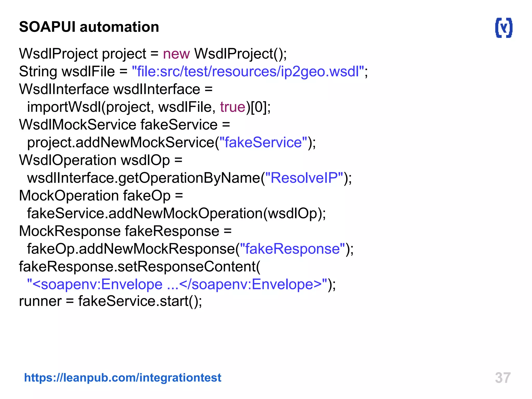The image size is (532, 399).
Task: Click the 'WsdlInterface wsdlInterface =' line
Action: click(116, 89)
